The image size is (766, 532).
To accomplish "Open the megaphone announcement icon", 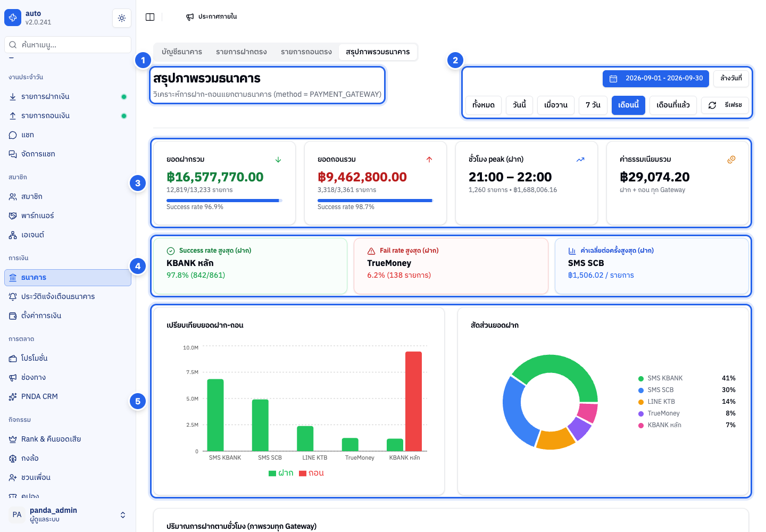I will tap(190, 17).
